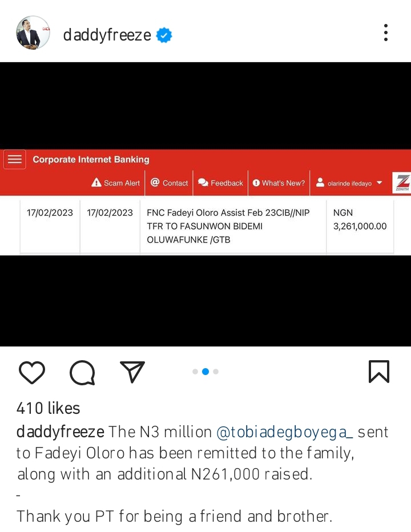Jump to the first carousel dot
Viewport: 411px width, 532px height.
(x=195, y=372)
